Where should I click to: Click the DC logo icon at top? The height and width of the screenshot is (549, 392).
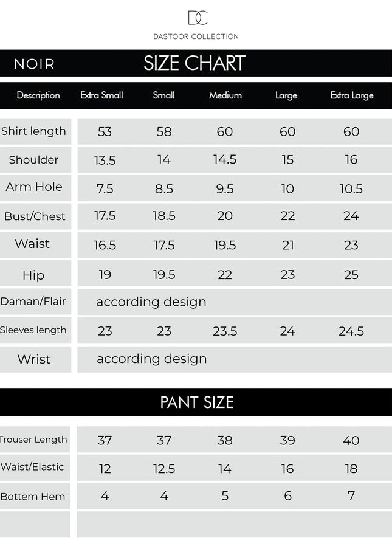(x=197, y=18)
